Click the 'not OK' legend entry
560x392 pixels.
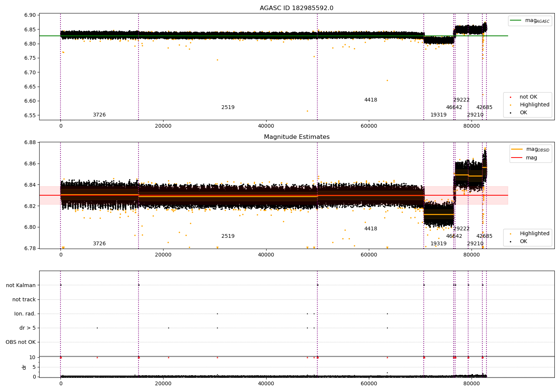(528, 97)
